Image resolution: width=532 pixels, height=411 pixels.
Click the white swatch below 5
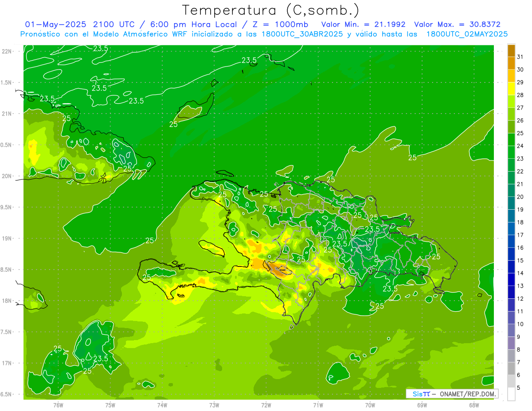point(511,394)
